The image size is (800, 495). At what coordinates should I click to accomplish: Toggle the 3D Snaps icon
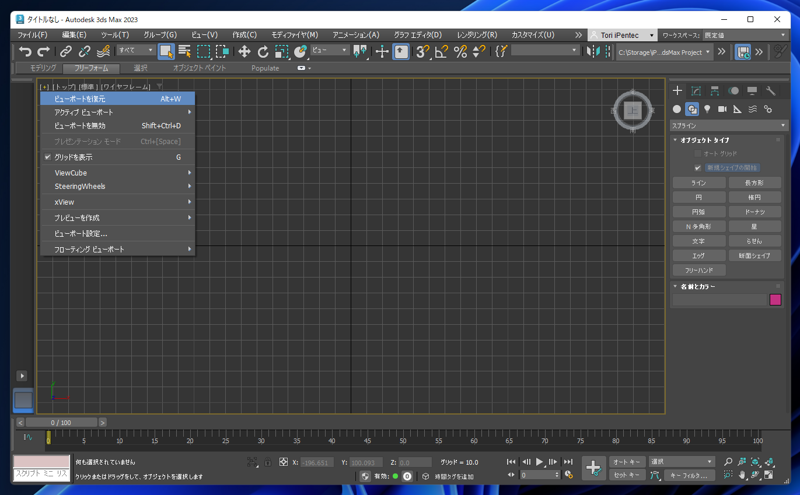coord(422,52)
